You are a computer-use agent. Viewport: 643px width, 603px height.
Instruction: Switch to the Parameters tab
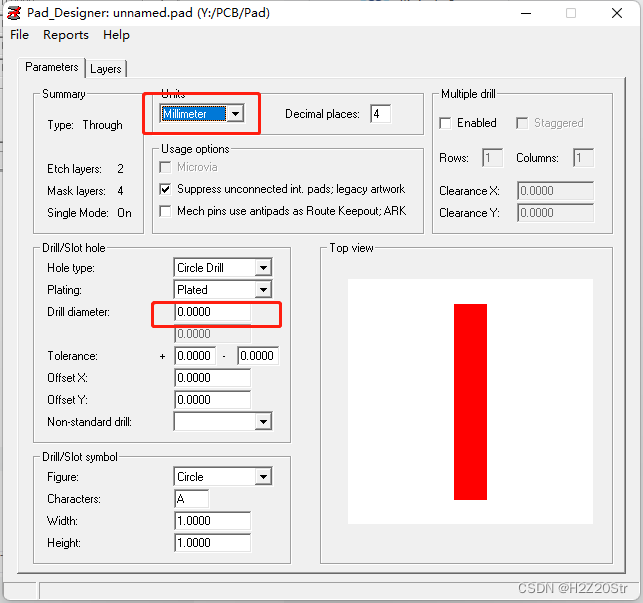52,67
